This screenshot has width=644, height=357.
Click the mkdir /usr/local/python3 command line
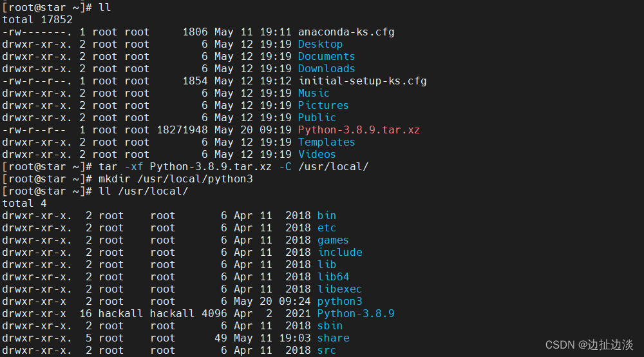click(176, 179)
